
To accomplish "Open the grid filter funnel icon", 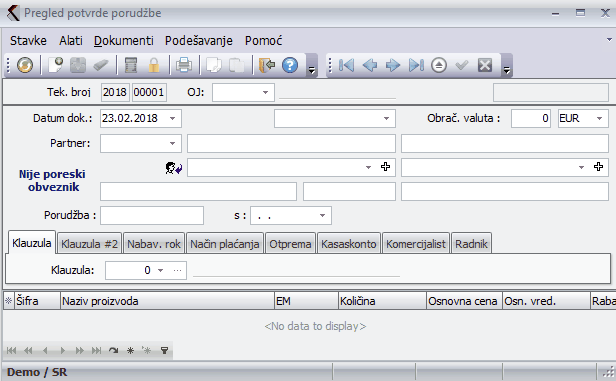I will click(165, 350).
